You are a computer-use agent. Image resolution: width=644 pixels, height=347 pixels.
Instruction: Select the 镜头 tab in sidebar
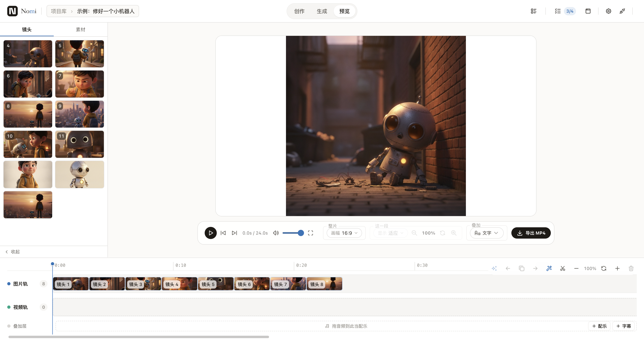(x=27, y=29)
